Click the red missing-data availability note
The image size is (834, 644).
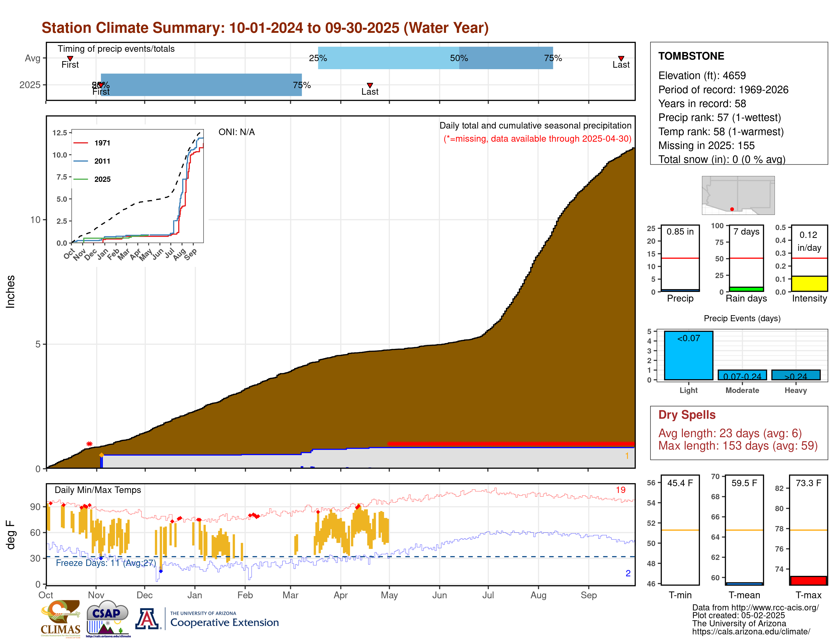(x=537, y=138)
